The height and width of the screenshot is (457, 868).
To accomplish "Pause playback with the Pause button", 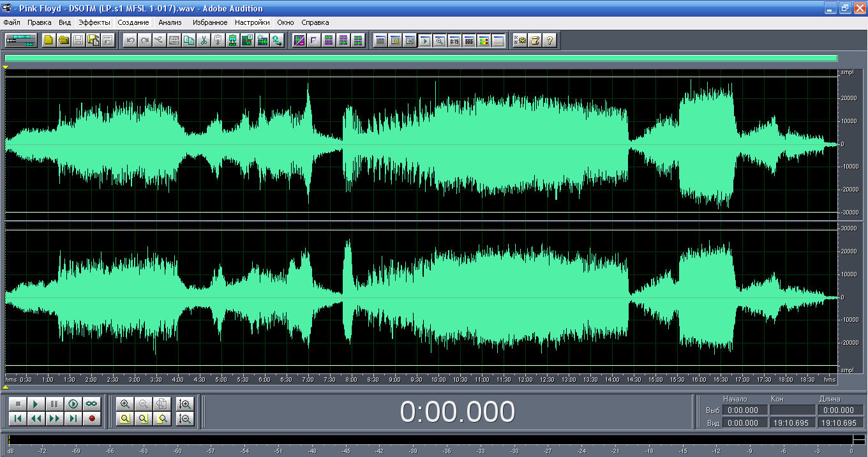I will click(x=55, y=404).
